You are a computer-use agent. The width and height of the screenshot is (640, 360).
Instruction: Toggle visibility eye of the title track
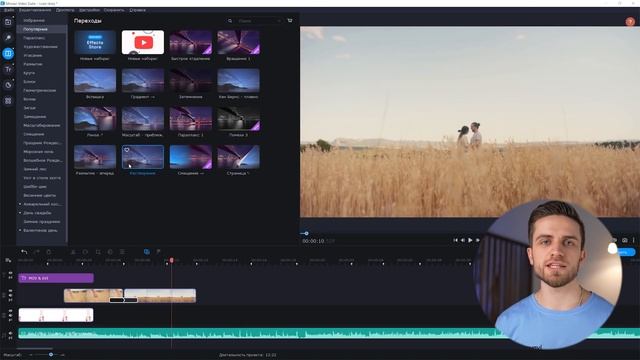point(10,273)
